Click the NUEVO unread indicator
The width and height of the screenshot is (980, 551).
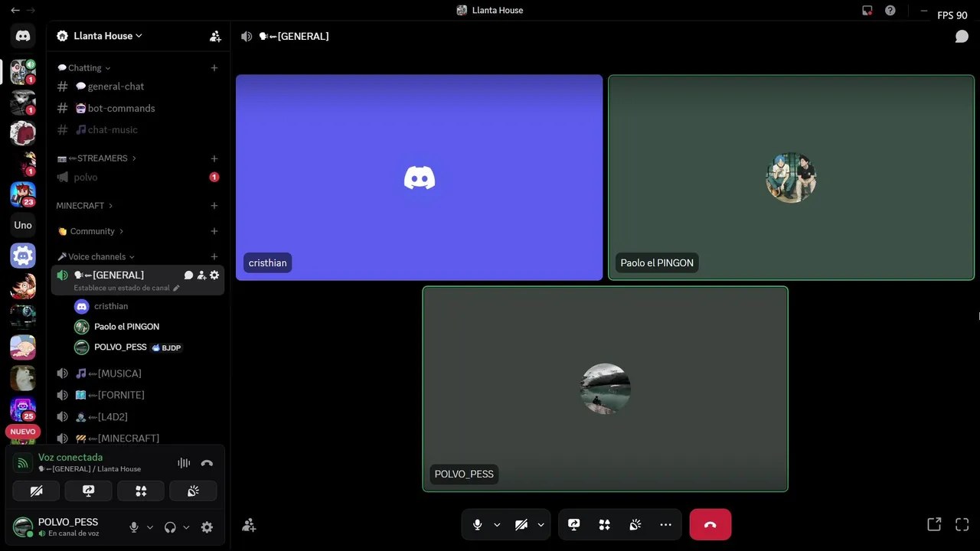23,432
